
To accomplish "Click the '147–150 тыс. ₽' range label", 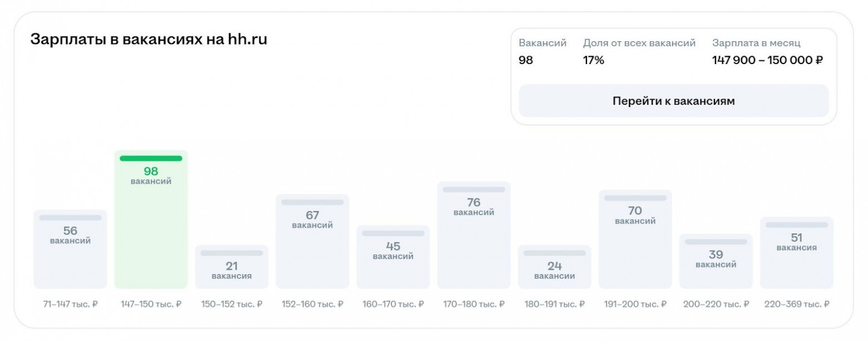I will click(x=151, y=304).
